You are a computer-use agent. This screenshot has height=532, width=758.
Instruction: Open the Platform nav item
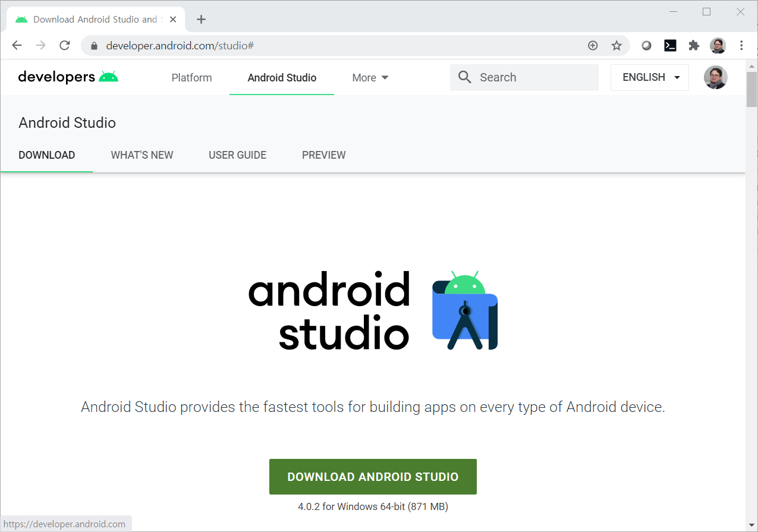191,78
